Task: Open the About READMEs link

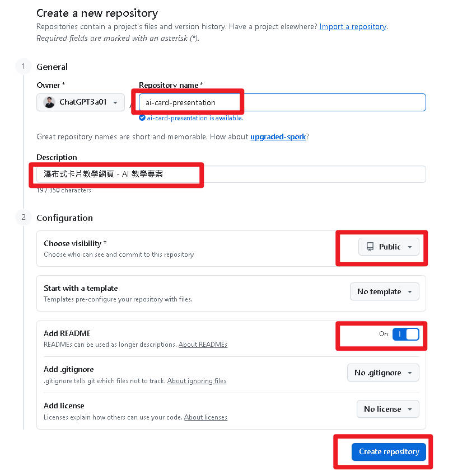Action: 203,345
